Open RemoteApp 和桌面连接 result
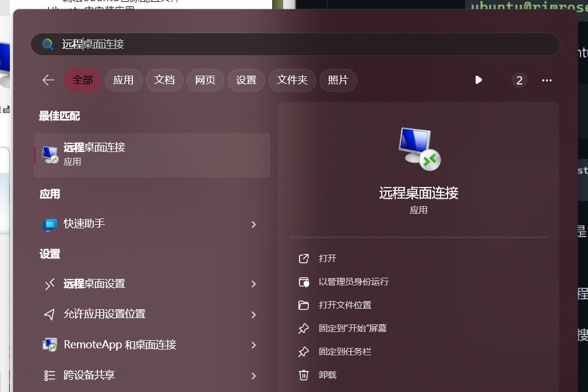 tap(152, 345)
